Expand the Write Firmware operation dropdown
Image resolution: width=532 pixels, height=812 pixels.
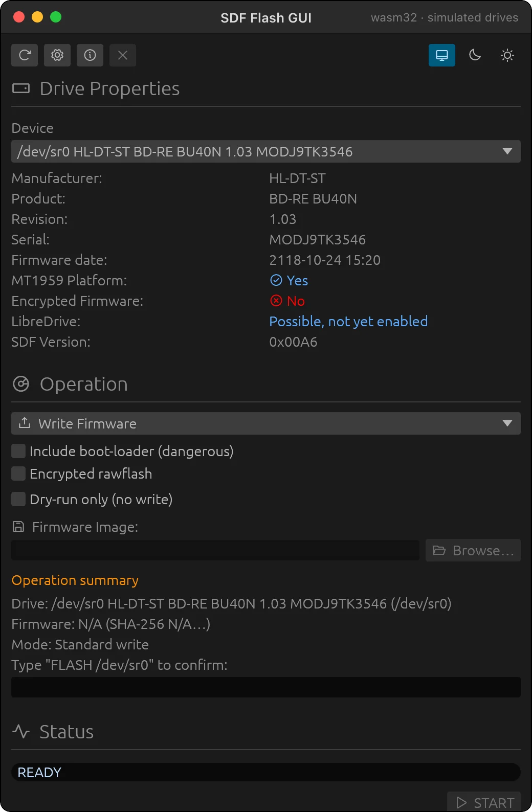266,423
